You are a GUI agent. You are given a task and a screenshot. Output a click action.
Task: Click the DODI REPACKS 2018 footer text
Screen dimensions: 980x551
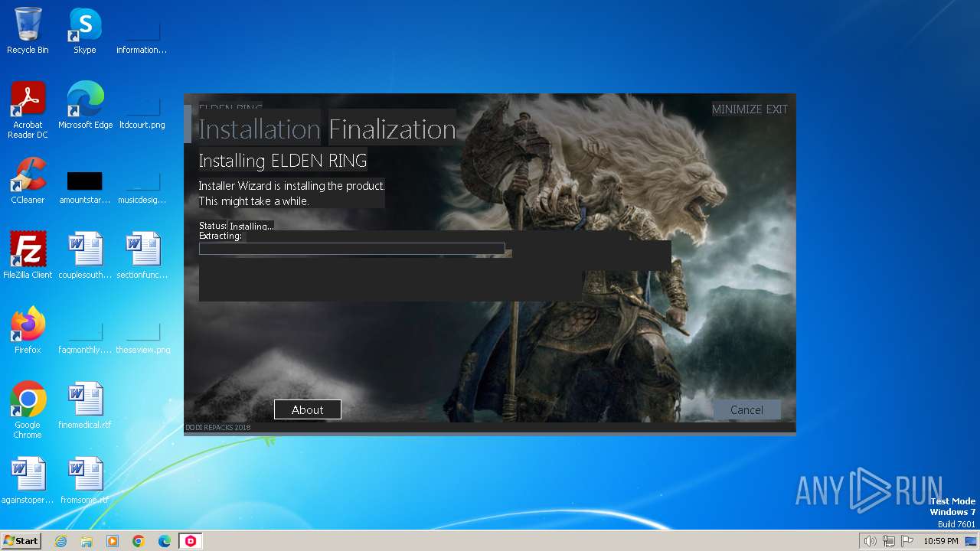218,428
